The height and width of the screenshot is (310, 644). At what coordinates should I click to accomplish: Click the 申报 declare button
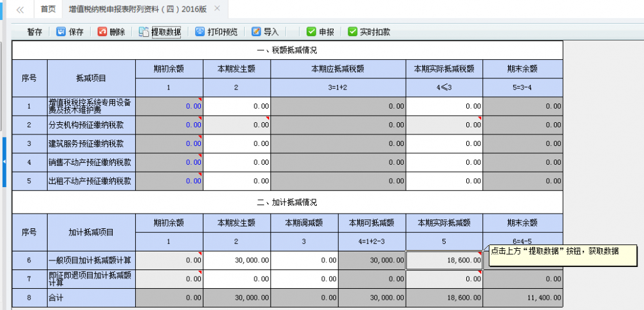[320, 32]
